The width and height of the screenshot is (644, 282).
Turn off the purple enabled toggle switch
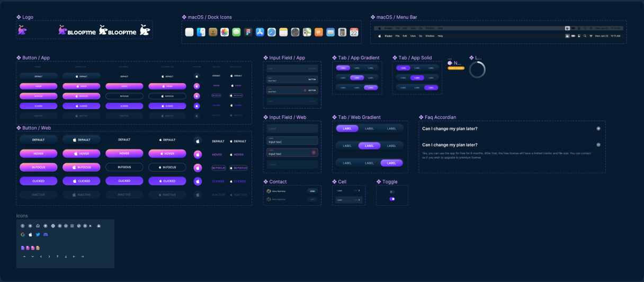[392, 199]
